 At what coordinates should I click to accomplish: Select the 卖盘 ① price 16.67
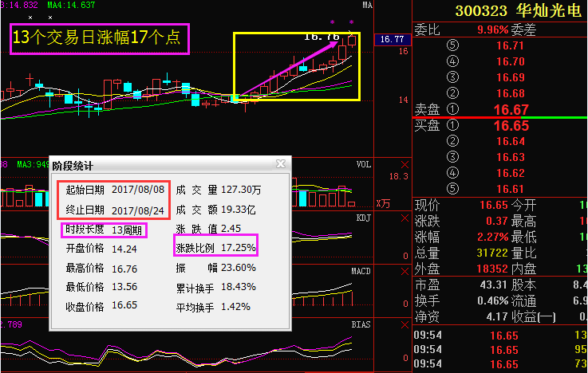coord(511,109)
